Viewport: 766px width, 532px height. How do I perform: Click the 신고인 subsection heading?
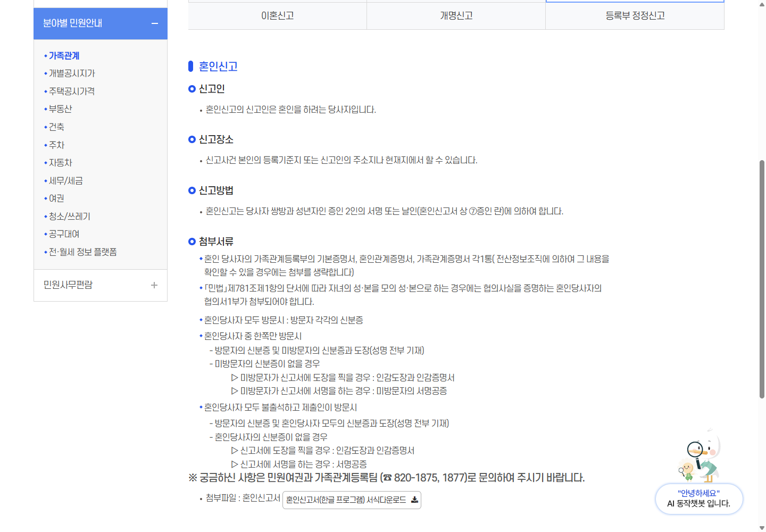[x=212, y=89]
